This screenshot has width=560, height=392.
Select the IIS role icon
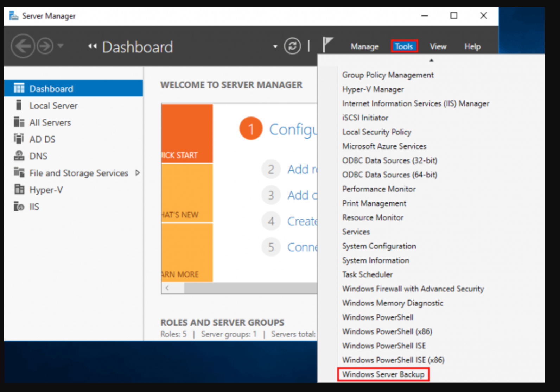click(x=19, y=206)
